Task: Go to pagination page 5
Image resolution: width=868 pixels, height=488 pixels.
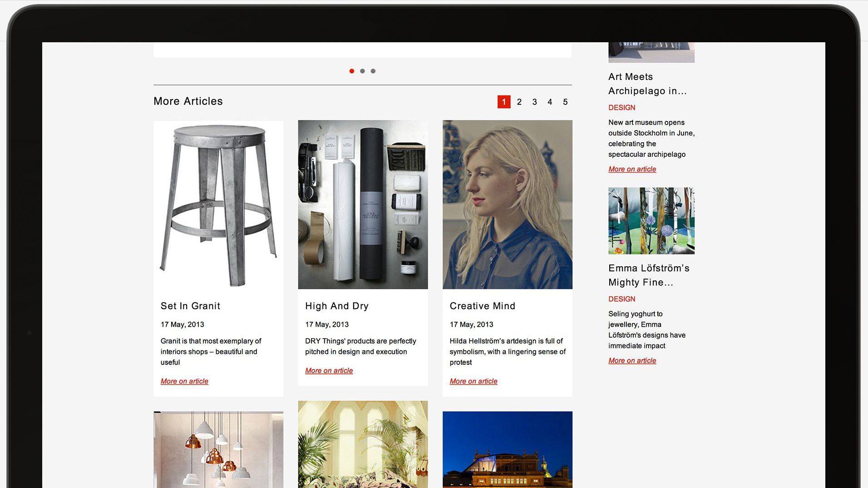Action: click(x=565, y=102)
